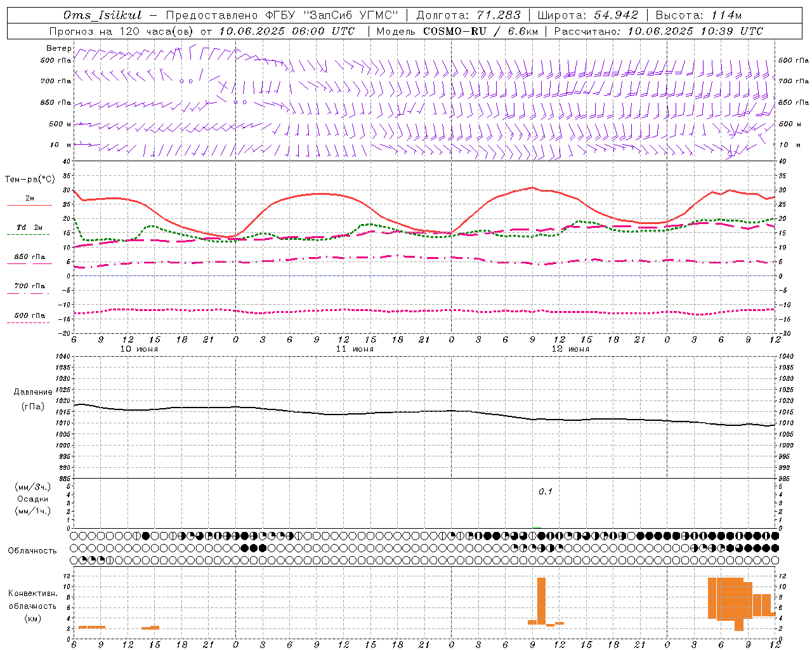The image size is (812, 650).
Task: Click the model name "COSMO-RU / 6.6км"
Action: pos(481,31)
